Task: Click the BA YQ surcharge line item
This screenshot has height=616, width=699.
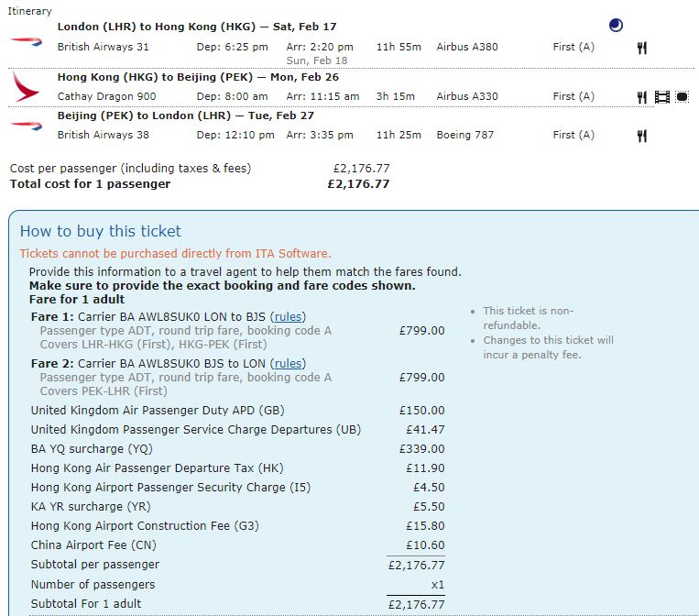Action: click(92, 449)
